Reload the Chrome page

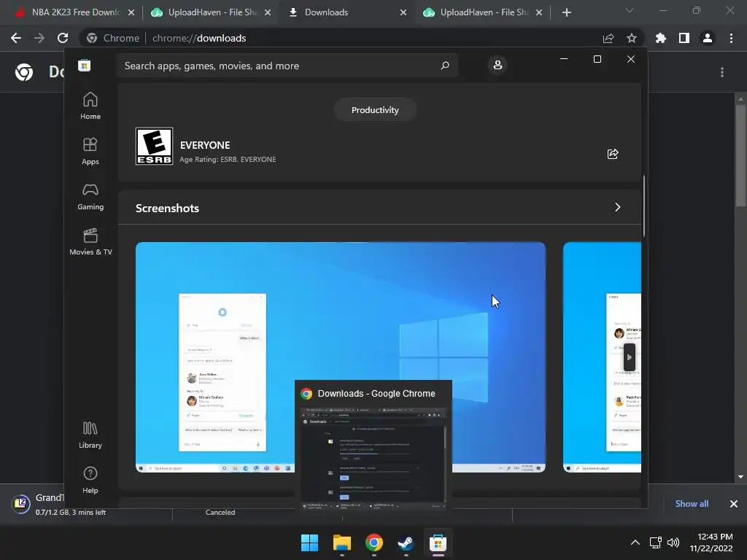tap(63, 38)
